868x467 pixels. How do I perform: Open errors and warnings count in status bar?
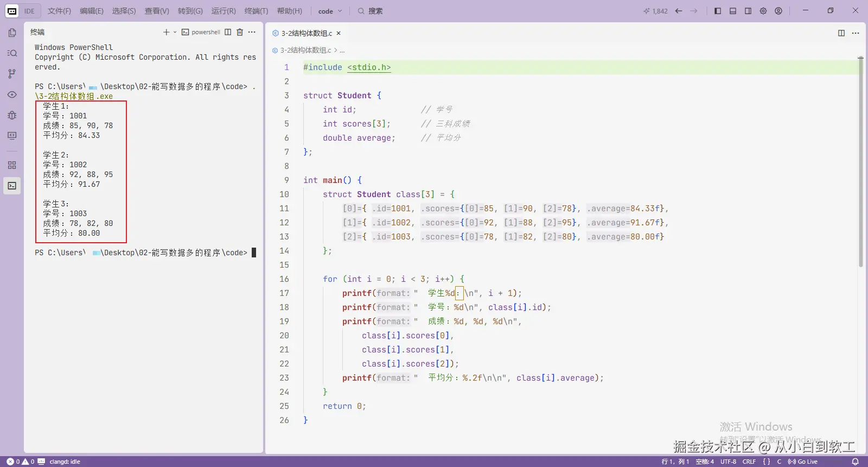coord(21,462)
